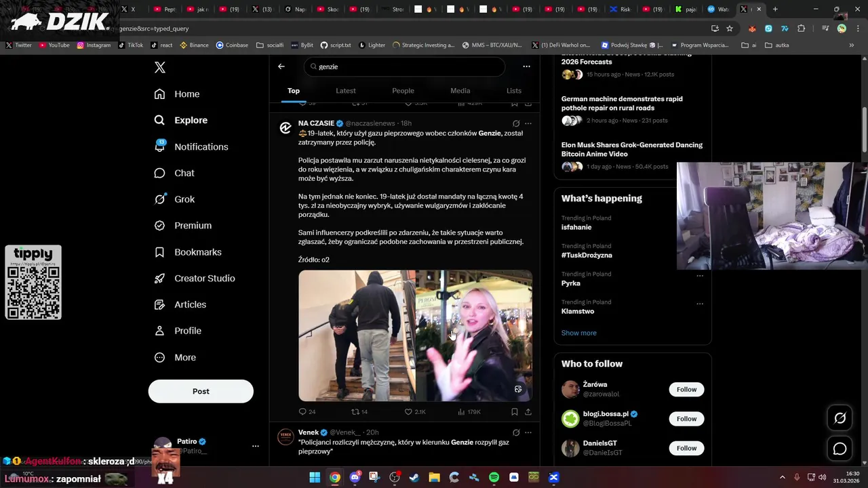Share the NA CZASIE post

tap(528, 411)
